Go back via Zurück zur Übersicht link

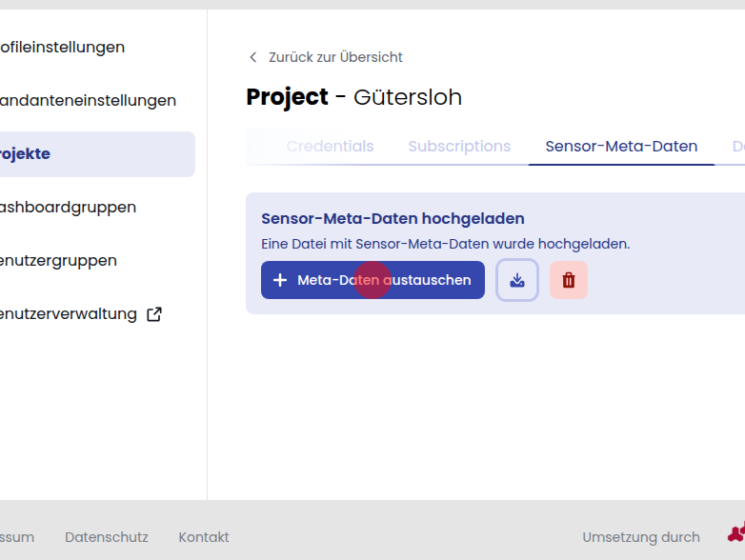(x=334, y=57)
